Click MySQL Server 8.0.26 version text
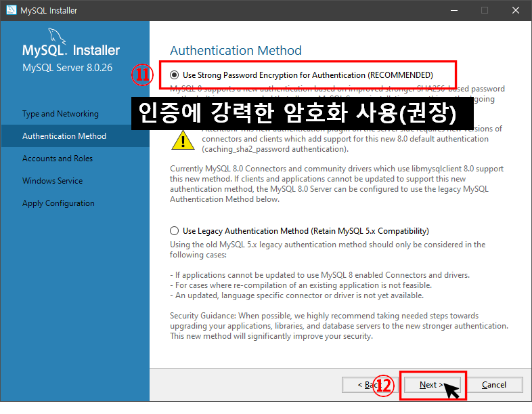The image size is (532, 414). pyautogui.click(x=67, y=68)
